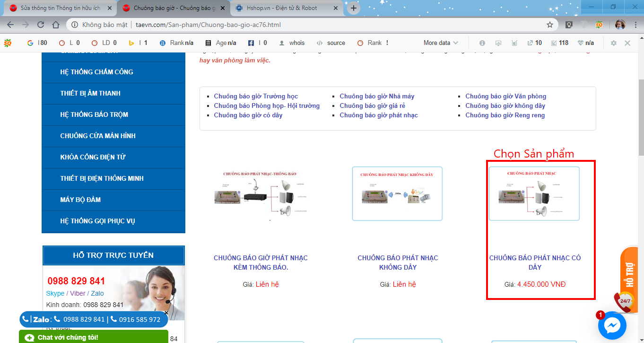This screenshot has width=644, height=343.
Task: Click the SEOquake extension icon in toolbar
Action: coord(599,25)
